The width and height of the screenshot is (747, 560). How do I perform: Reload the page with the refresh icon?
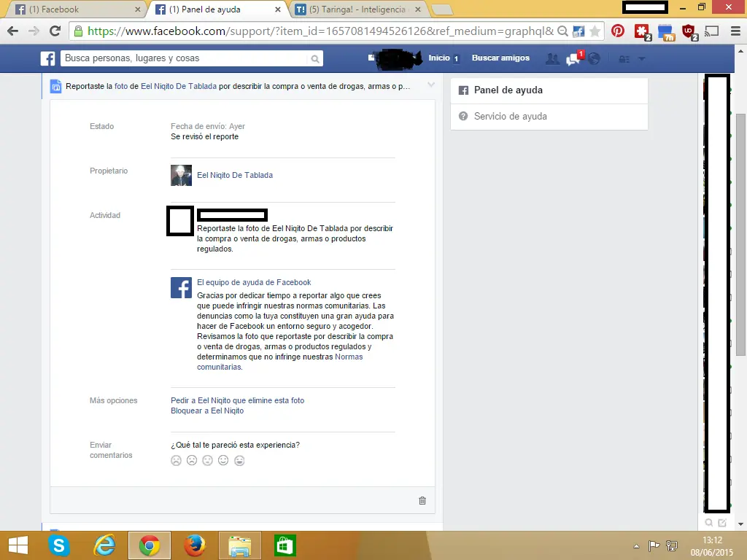tap(55, 31)
